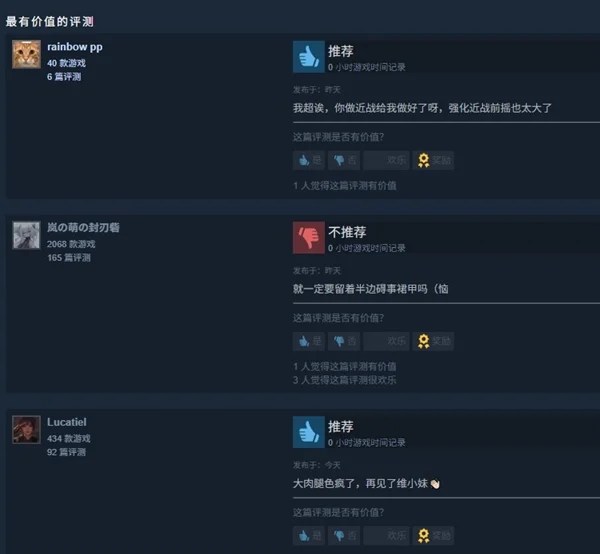
Task: Open rainbow pp's cat avatar
Action: (x=26, y=54)
